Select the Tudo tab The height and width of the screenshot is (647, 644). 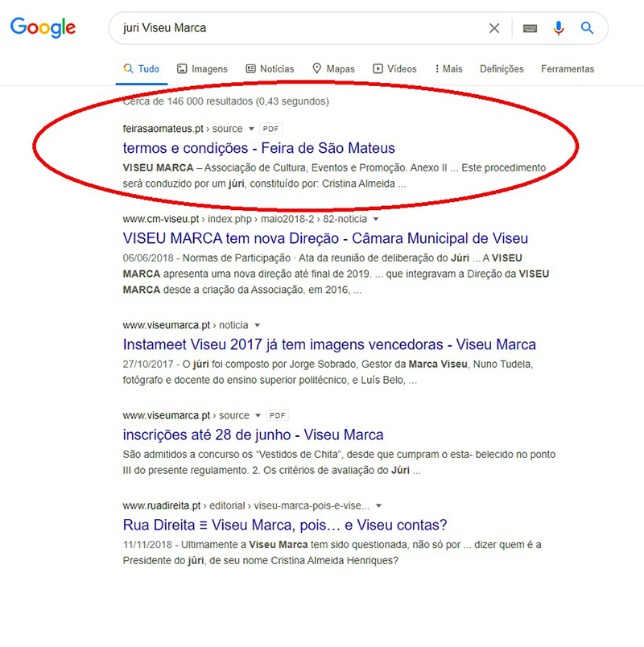pyautogui.click(x=141, y=69)
